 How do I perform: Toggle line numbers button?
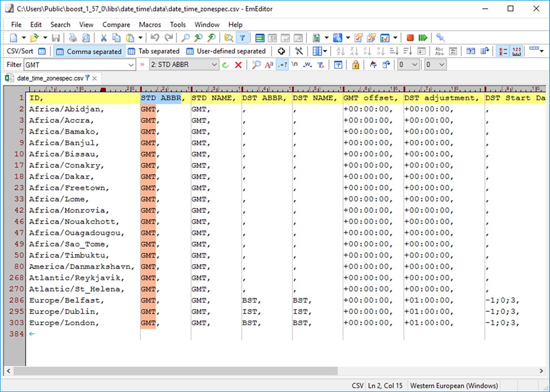click(503, 51)
